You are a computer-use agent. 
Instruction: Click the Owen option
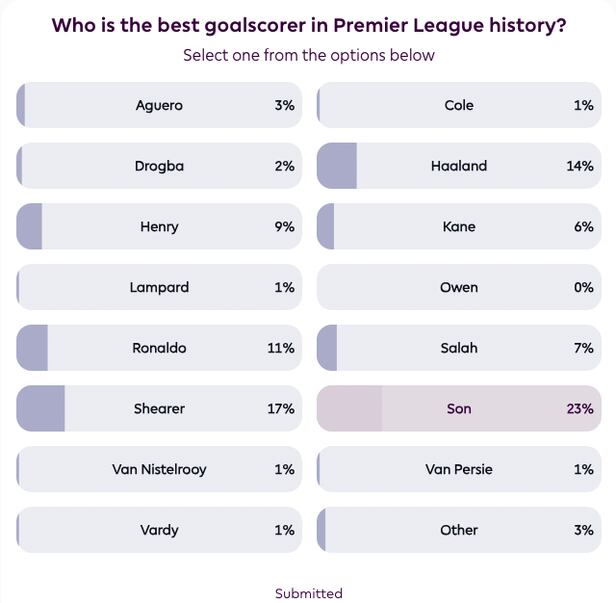[459, 288]
